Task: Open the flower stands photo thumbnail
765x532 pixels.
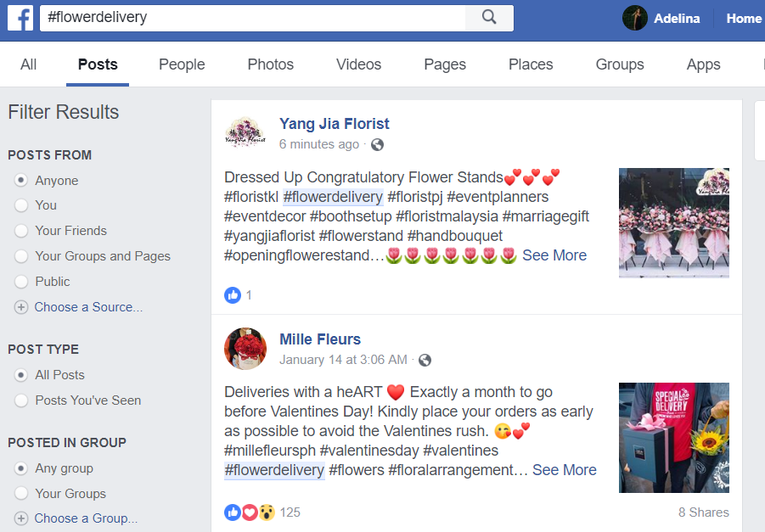Action: point(674,223)
